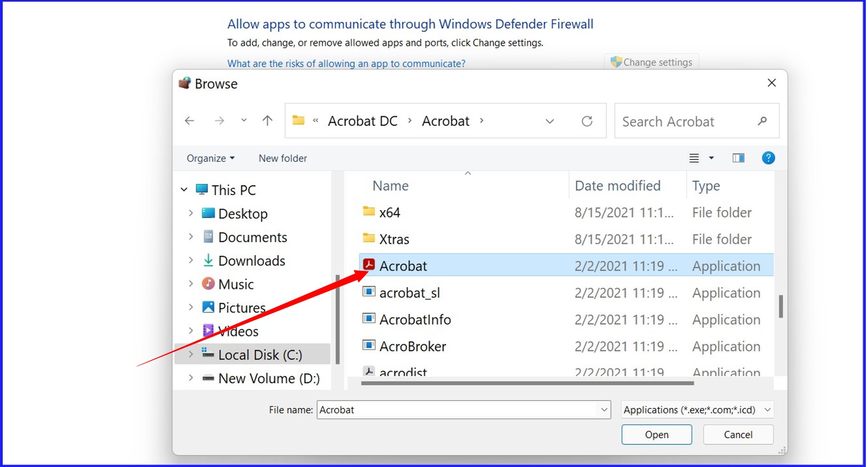Click the Acrobat breadcrumb segment
The width and height of the screenshot is (868, 467).
445,121
